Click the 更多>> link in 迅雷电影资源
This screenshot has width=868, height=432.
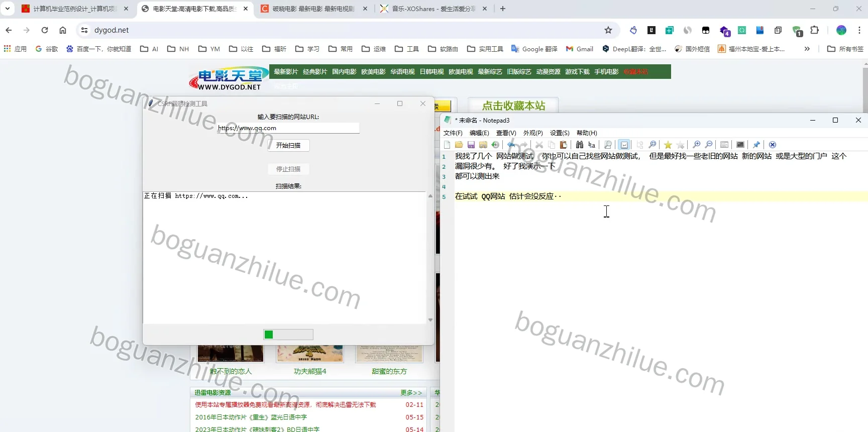pos(411,393)
